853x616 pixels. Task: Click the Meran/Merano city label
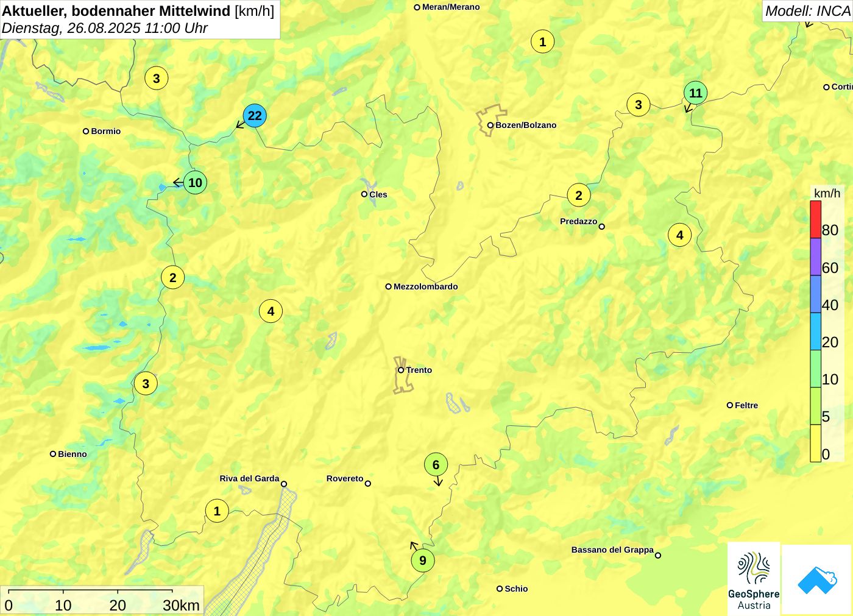pyautogui.click(x=451, y=7)
